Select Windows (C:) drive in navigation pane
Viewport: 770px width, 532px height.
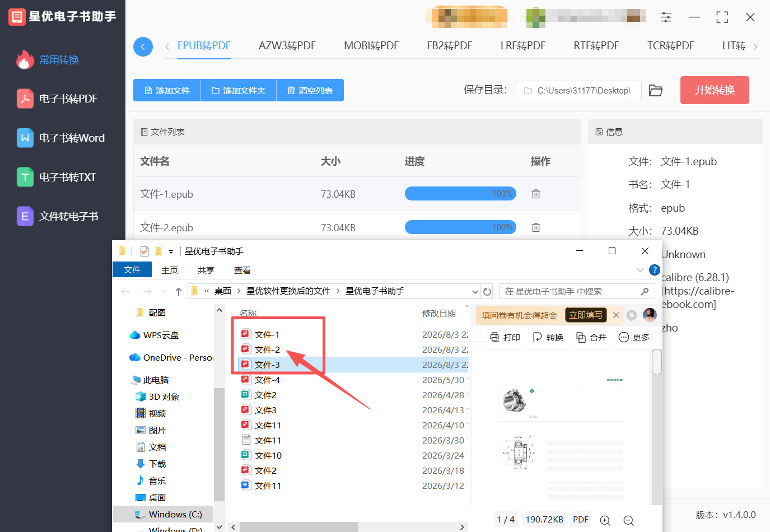pos(175,514)
